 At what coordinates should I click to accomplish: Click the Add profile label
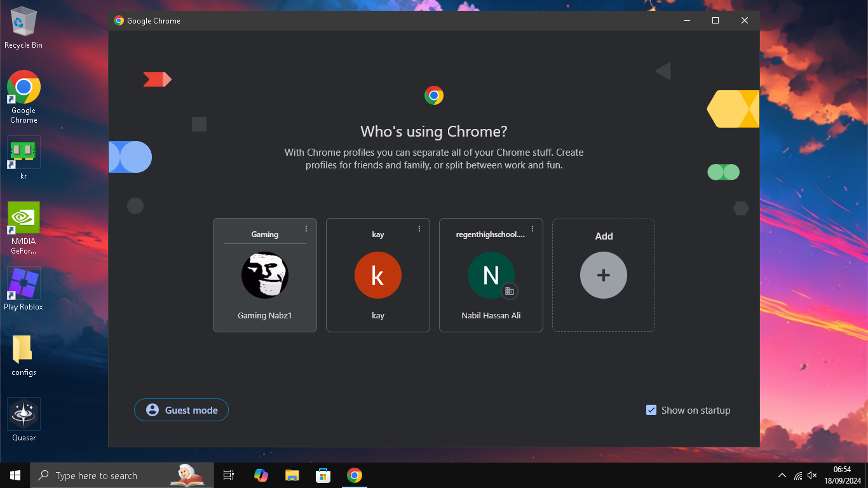(604, 236)
